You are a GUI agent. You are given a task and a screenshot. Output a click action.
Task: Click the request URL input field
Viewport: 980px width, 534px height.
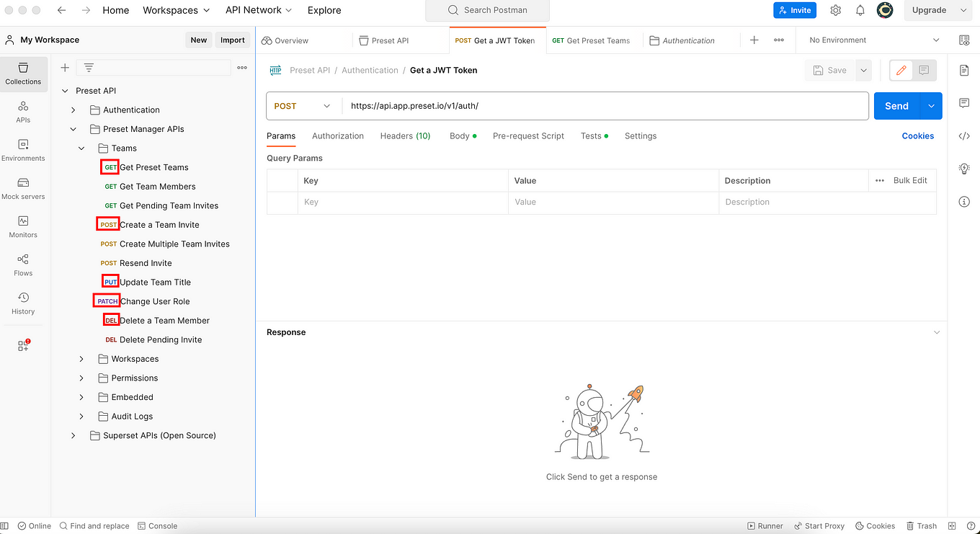point(604,106)
